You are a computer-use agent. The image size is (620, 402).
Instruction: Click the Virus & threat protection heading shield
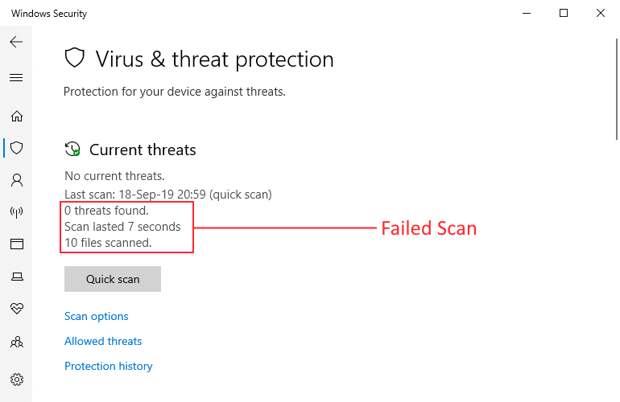coord(75,58)
